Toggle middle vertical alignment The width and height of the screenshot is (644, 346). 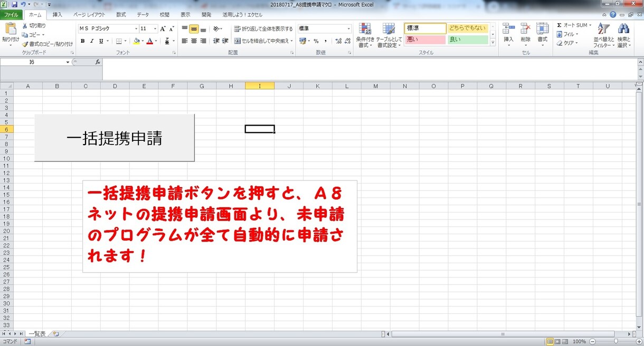tap(194, 29)
